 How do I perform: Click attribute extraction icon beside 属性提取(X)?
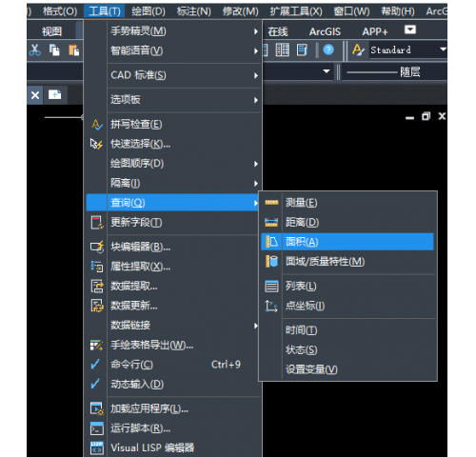pyautogui.click(x=97, y=267)
